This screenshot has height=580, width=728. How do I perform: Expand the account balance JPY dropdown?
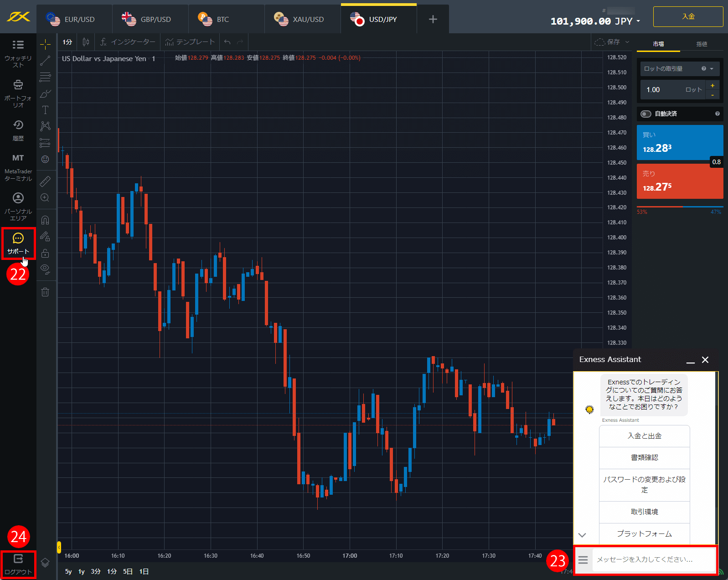click(x=638, y=21)
